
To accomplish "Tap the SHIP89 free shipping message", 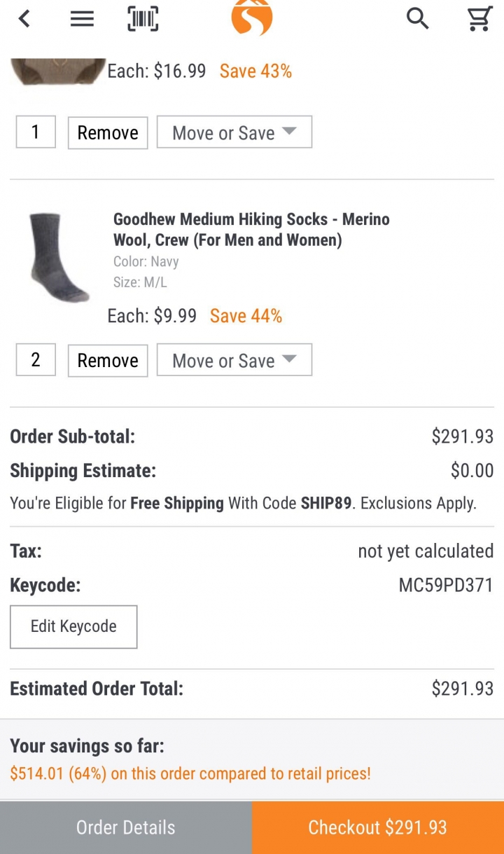I will pos(243,503).
